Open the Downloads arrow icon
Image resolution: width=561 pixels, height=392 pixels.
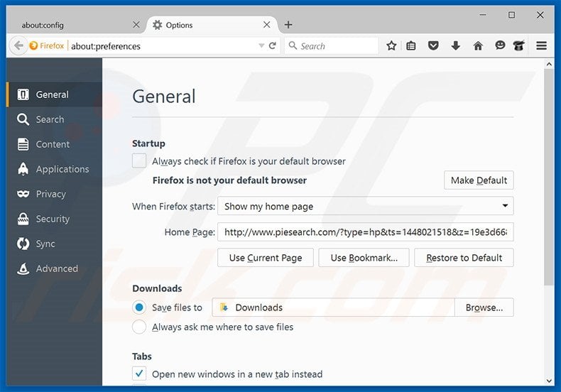coord(456,45)
